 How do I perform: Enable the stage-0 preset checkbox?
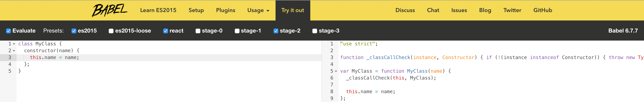coord(198,31)
